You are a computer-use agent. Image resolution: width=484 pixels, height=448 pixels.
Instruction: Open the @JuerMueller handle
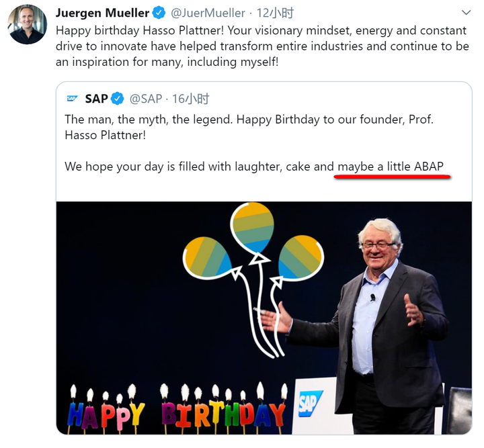click(x=208, y=13)
